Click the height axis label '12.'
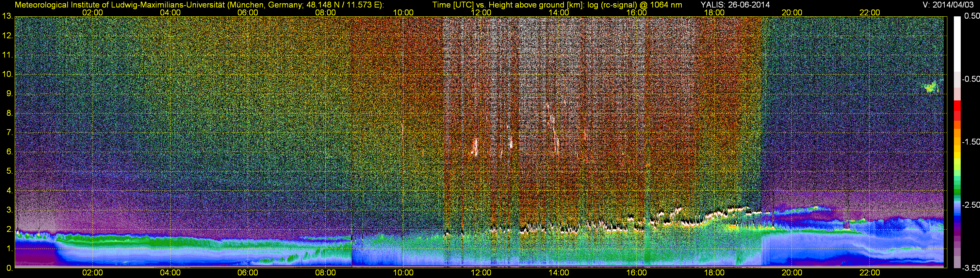This screenshot has height=278, width=980. pyautogui.click(x=8, y=36)
